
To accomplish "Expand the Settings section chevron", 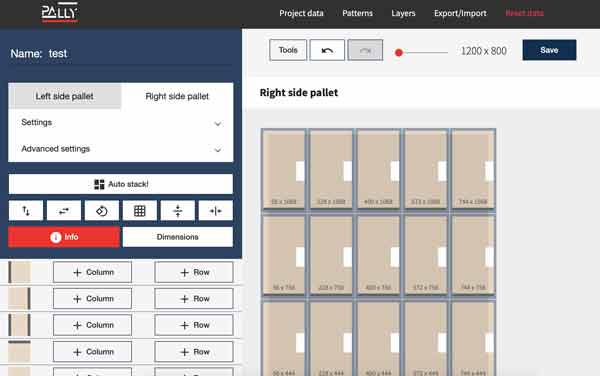I will tap(217, 123).
